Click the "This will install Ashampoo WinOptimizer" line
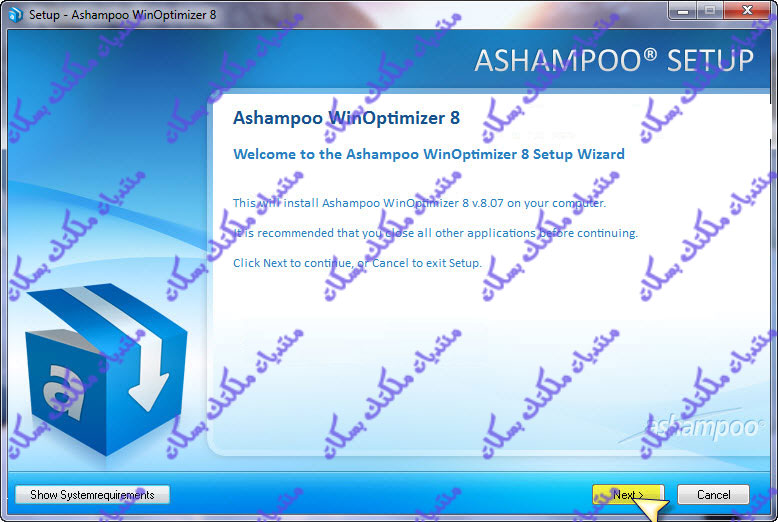Viewport: 778px width, 522px height. [419, 203]
